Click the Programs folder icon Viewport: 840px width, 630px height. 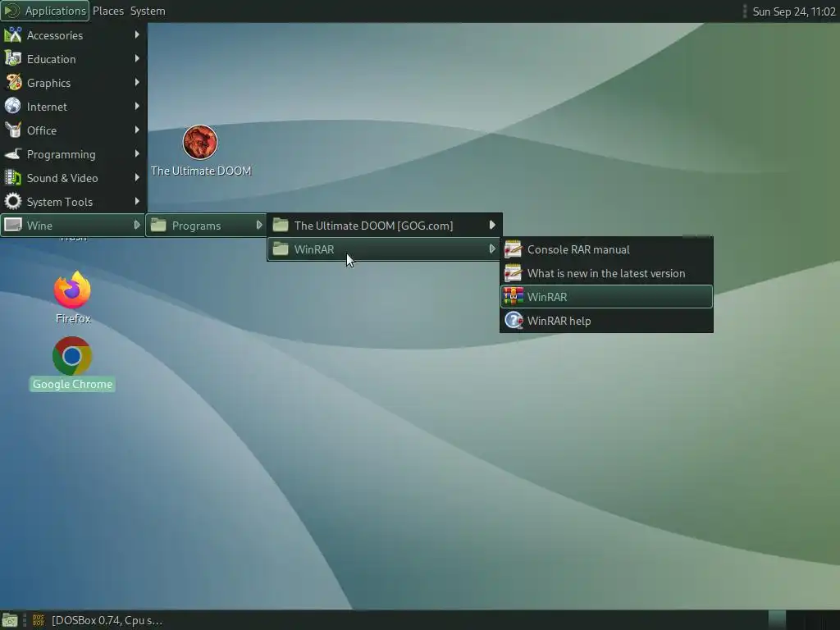tap(158, 225)
